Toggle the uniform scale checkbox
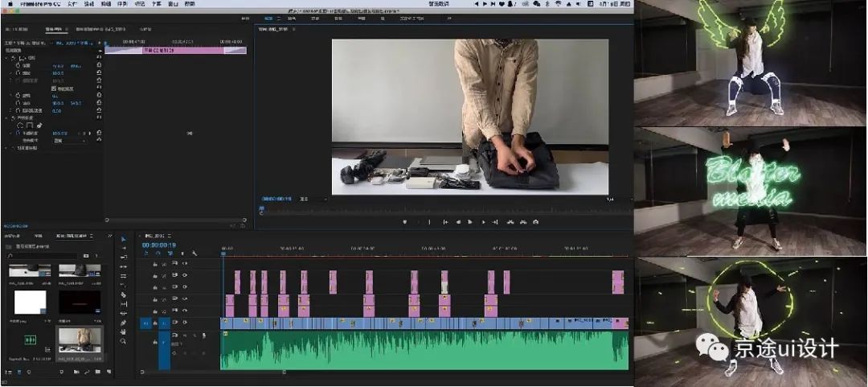 (x=54, y=89)
